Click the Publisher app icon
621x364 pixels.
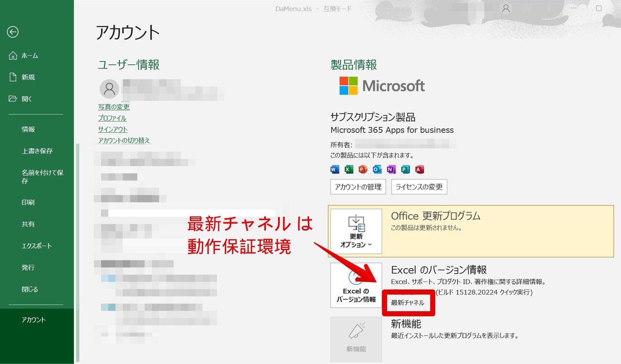406,169
